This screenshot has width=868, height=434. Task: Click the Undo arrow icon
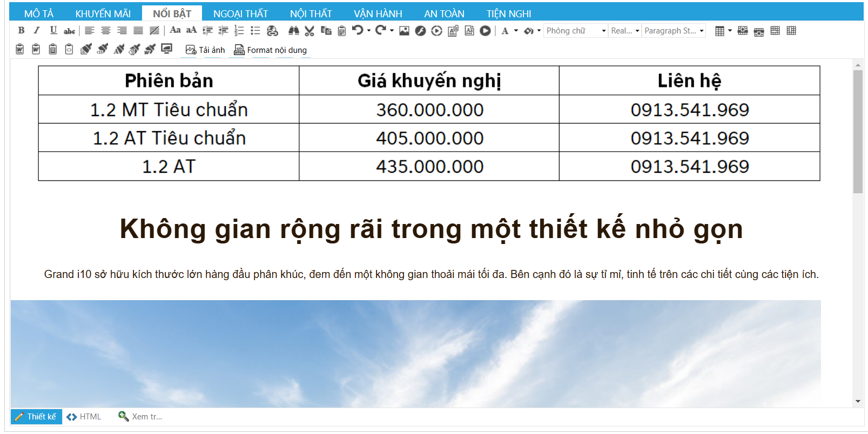[x=358, y=31]
